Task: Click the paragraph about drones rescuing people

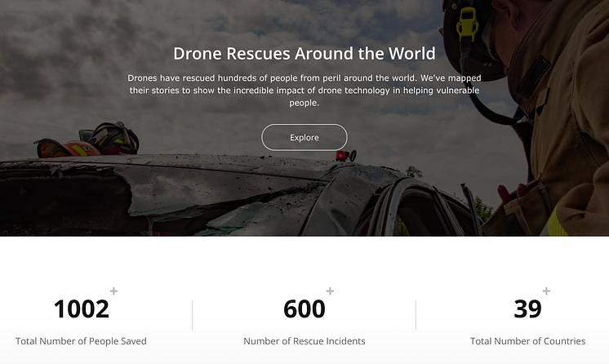Action: click(x=304, y=90)
